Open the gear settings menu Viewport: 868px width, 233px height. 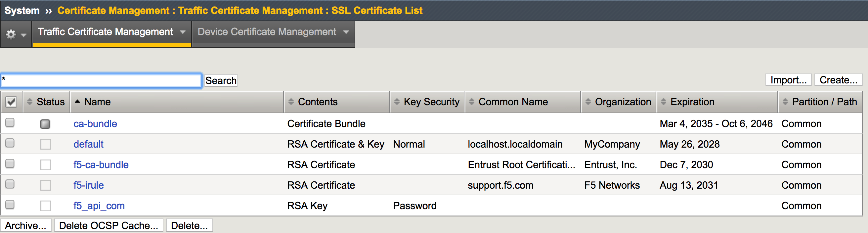(x=16, y=34)
